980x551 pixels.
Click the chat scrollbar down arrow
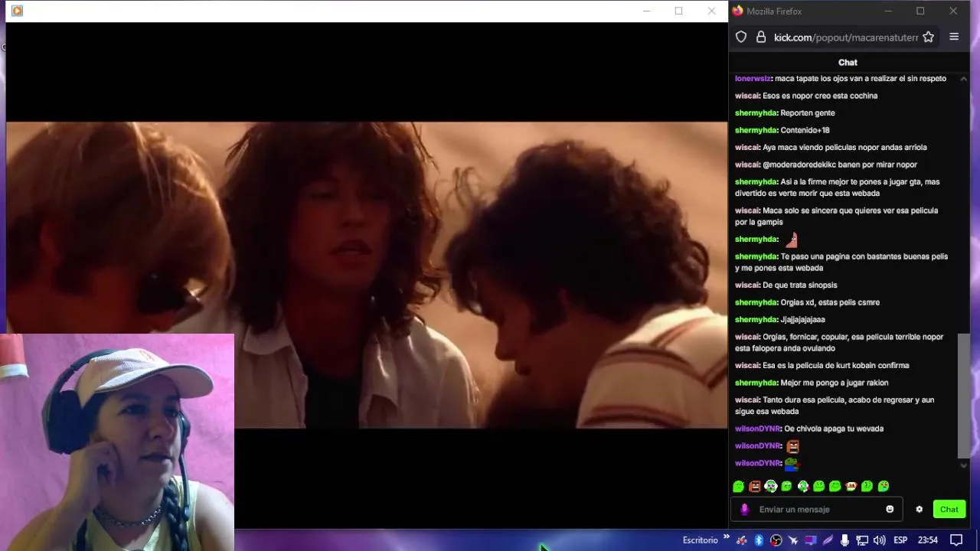963,465
